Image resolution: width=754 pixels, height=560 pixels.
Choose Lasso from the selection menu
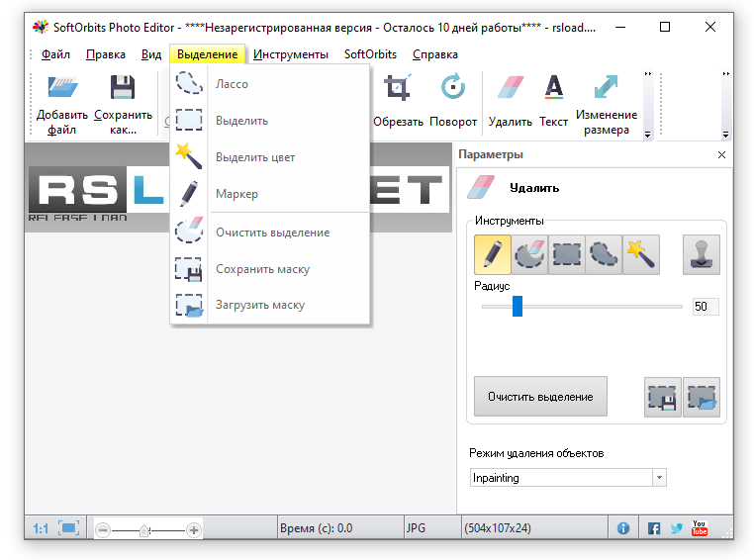pyautogui.click(x=270, y=84)
